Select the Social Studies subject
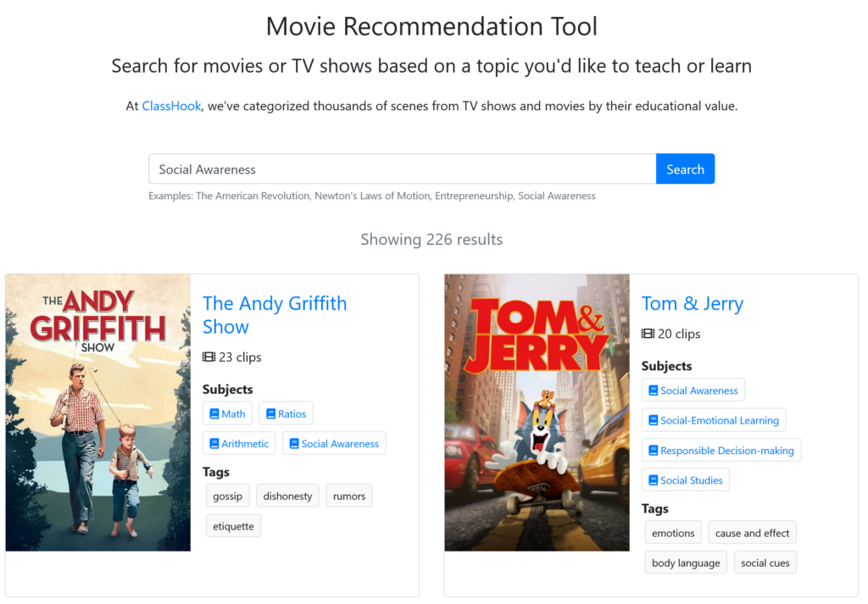The height and width of the screenshot is (604, 868). click(685, 479)
